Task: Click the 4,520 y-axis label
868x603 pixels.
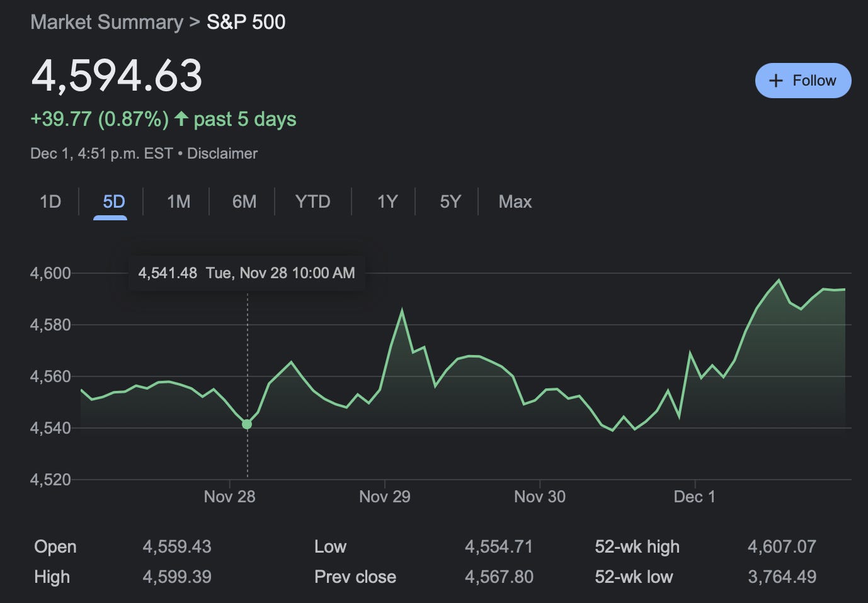Action: coord(50,480)
